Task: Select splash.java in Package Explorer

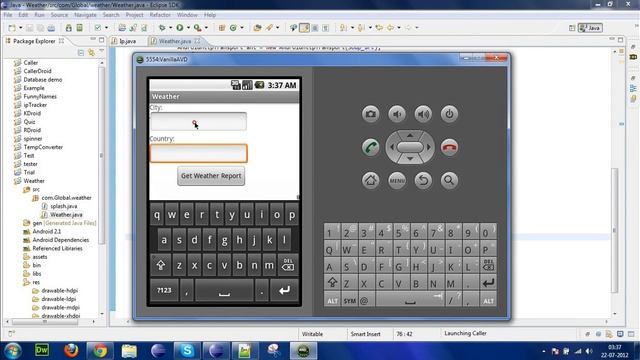Action: click(x=63, y=206)
